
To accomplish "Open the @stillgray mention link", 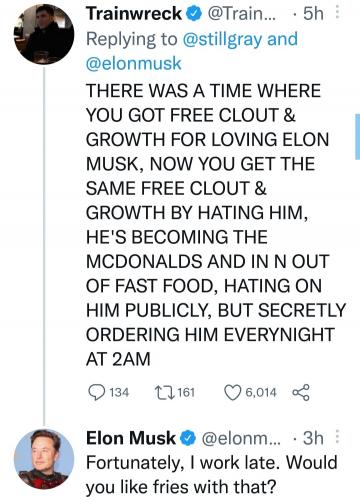I will (223, 39).
